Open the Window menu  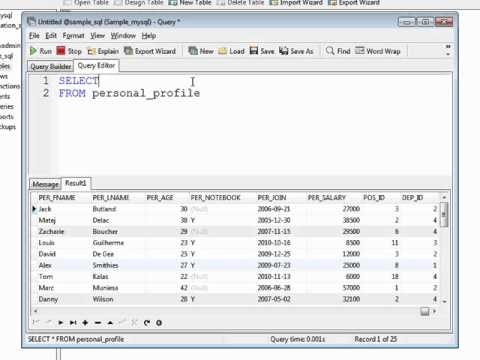pos(123,36)
